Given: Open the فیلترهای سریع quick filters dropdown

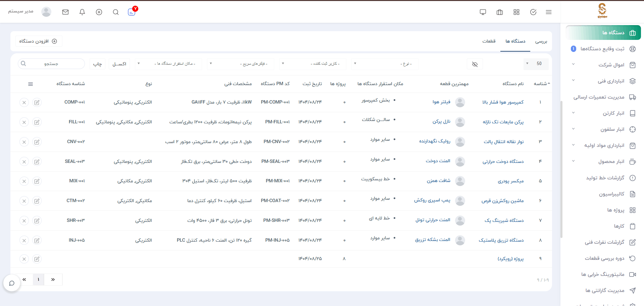Looking at the screenshot, I should tap(241, 64).
